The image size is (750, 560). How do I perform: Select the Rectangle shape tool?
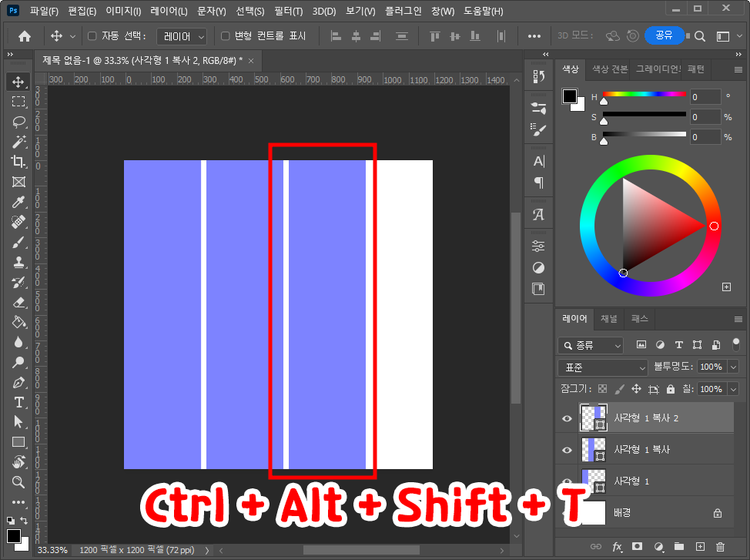pyautogui.click(x=19, y=441)
